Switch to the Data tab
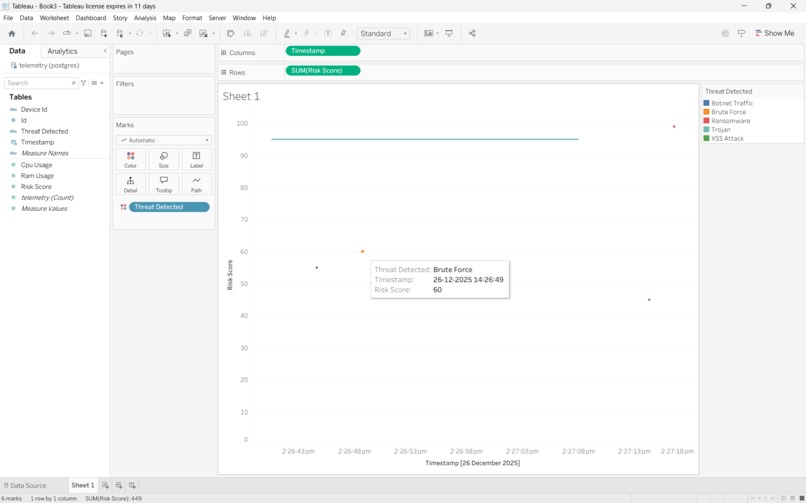 [17, 51]
